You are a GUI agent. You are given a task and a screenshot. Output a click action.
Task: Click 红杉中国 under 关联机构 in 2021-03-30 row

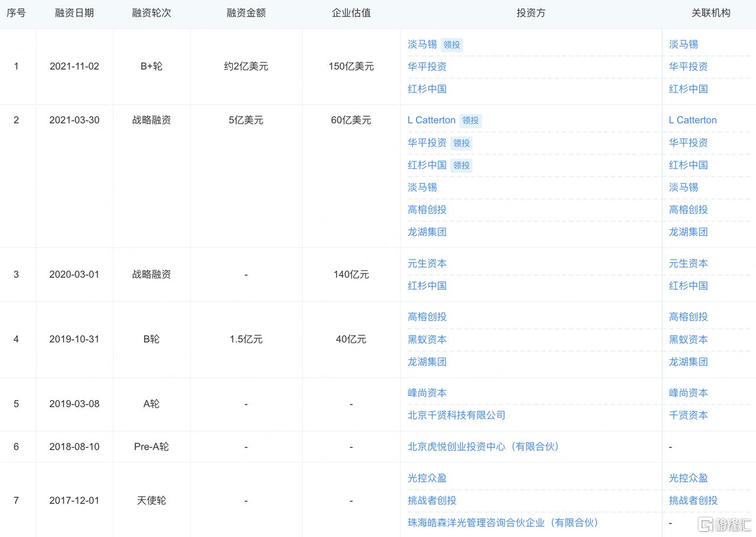click(x=688, y=165)
